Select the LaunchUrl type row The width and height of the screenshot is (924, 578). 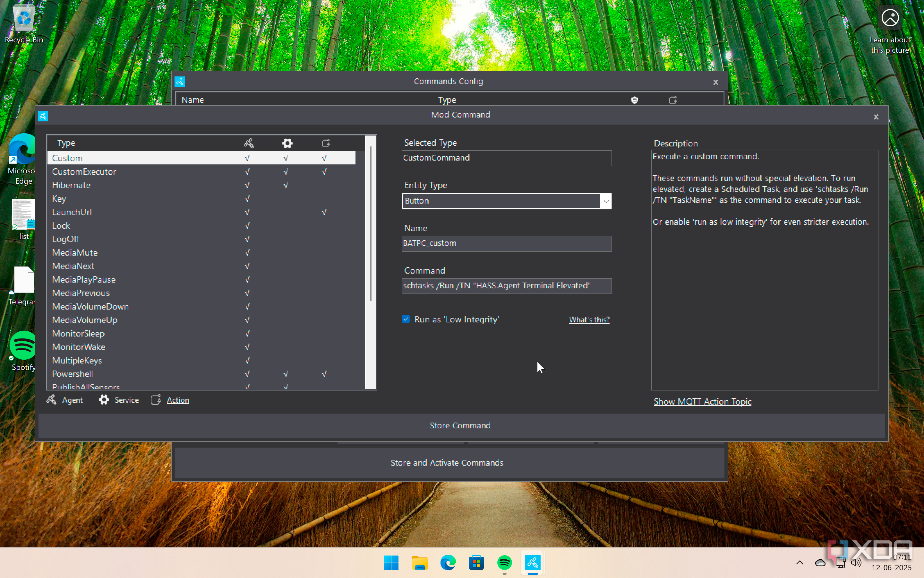tap(201, 212)
